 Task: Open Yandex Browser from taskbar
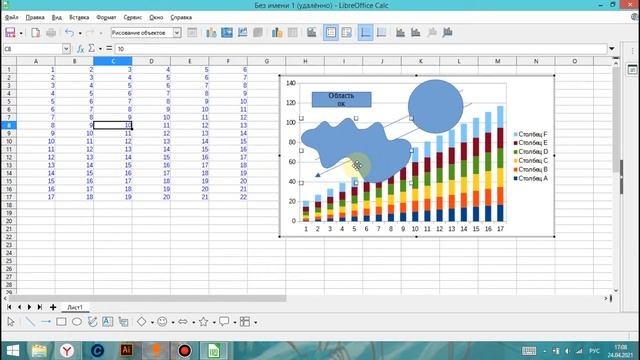pos(67,351)
